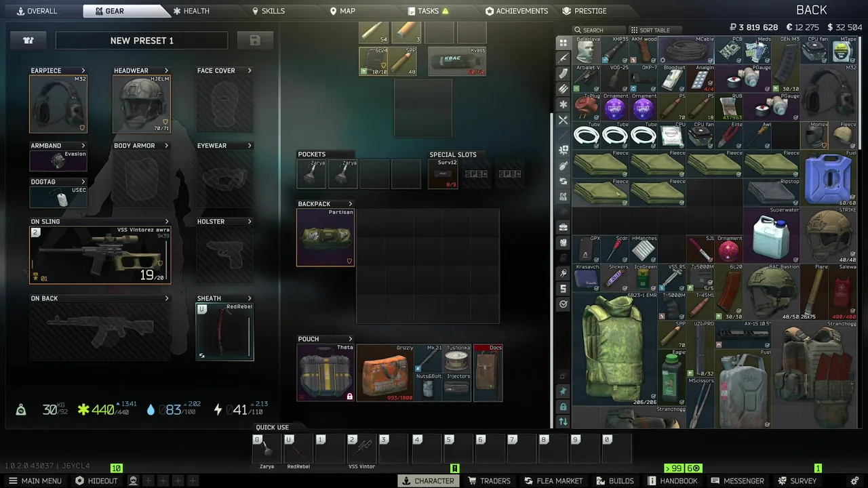Open the MAIN MENU button
The width and height of the screenshot is (868, 488).
pyautogui.click(x=35, y=481)
